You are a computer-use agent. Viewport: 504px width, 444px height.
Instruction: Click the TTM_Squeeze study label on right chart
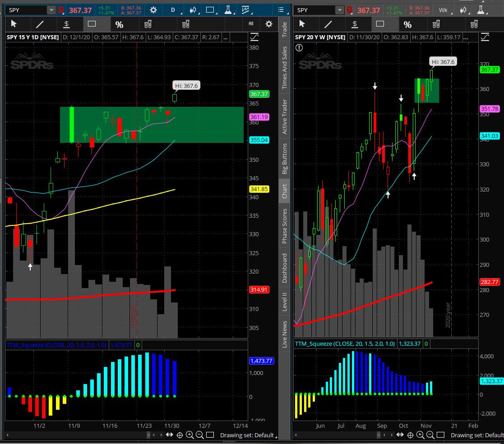pyautogui.click(x=344, y=344)
